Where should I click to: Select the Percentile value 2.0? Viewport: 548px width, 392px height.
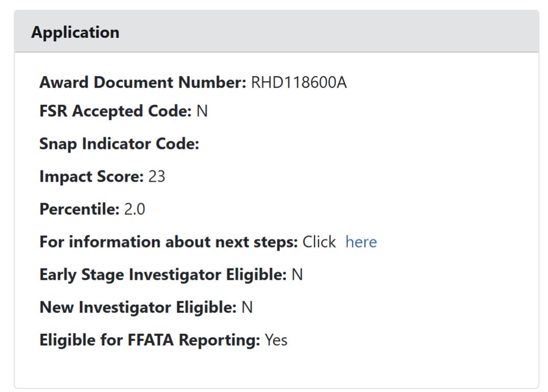click(x=134, y=209)
